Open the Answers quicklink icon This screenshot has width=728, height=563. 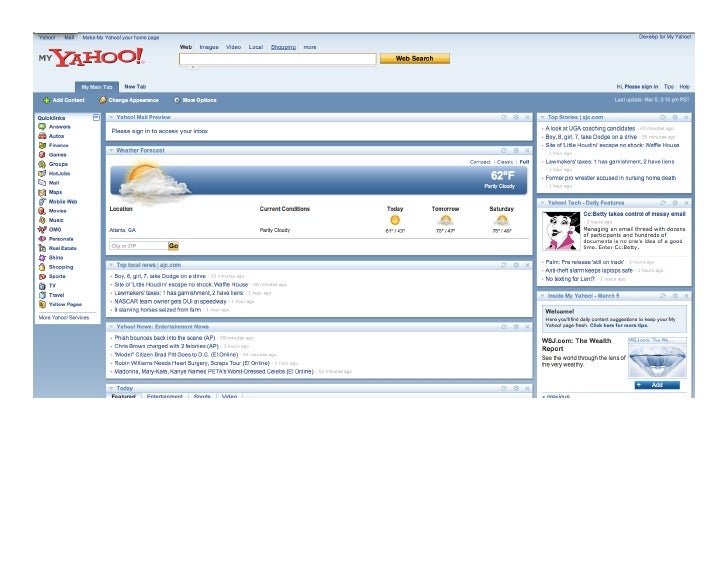(42, 127)
